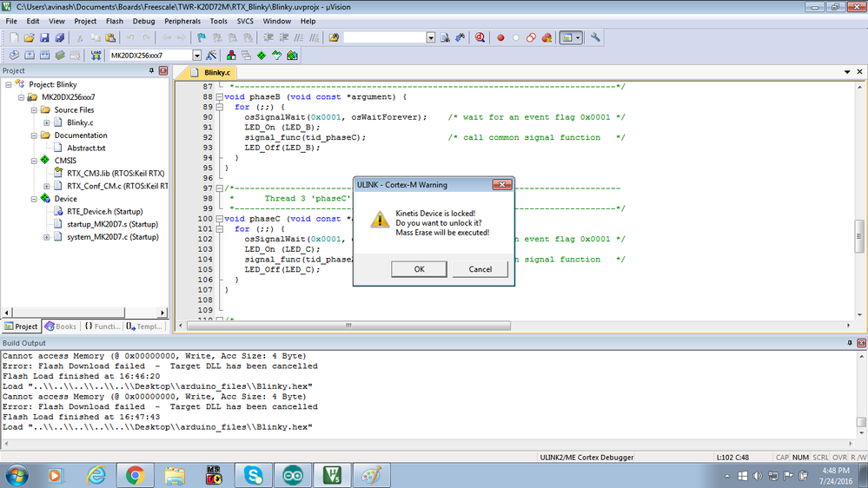Screen dimensions: 868x488
Task: Click editor vertical scrollbar thumb
Action: coord(859,236)
